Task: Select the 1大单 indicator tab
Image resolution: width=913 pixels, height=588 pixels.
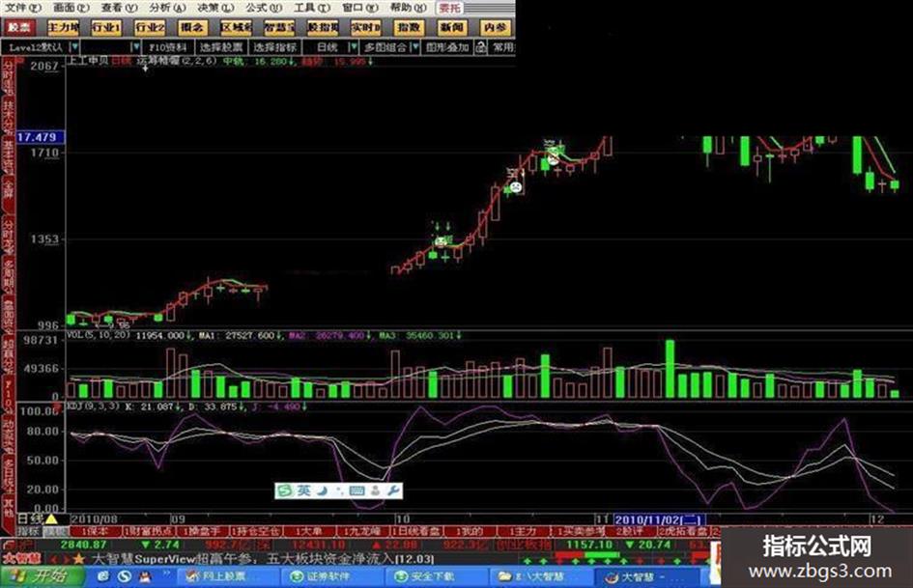Action: click(308, 532)
